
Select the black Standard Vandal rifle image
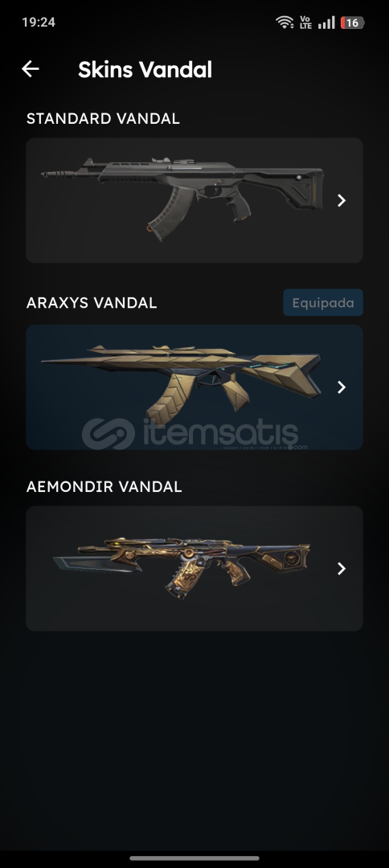click(x=182, y=199)
